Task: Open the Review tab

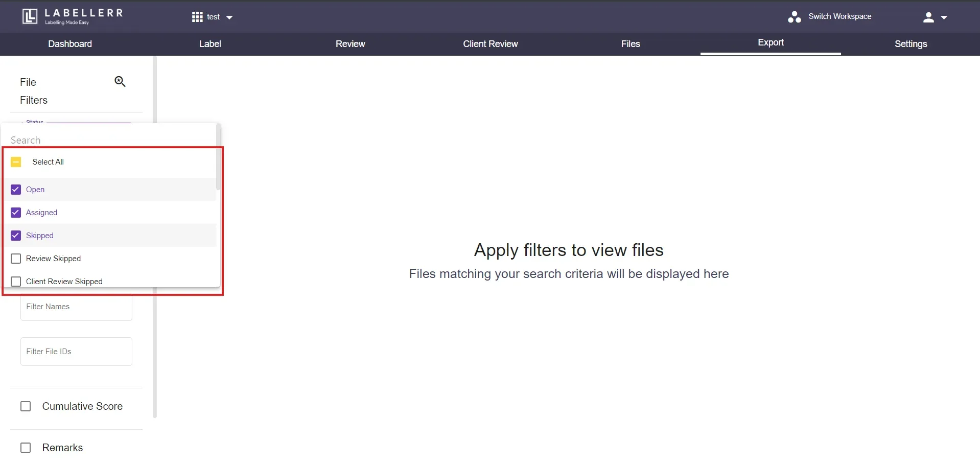Action: 350,44
